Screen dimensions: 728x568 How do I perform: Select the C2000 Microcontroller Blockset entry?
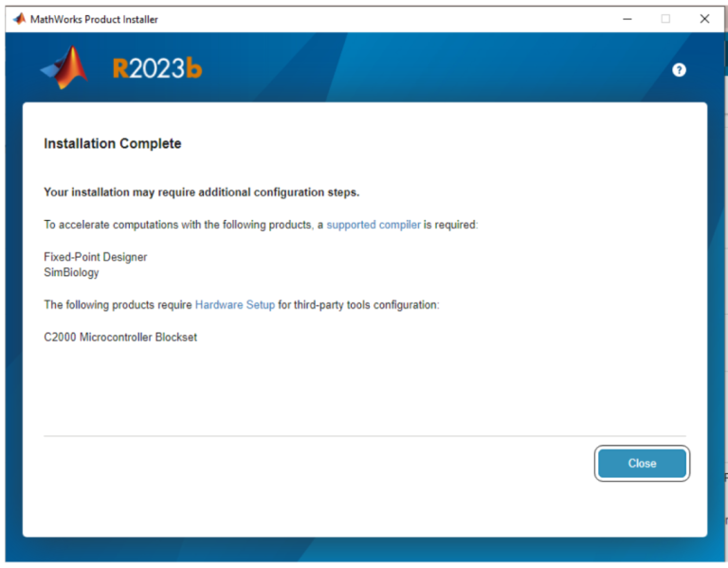120,338
